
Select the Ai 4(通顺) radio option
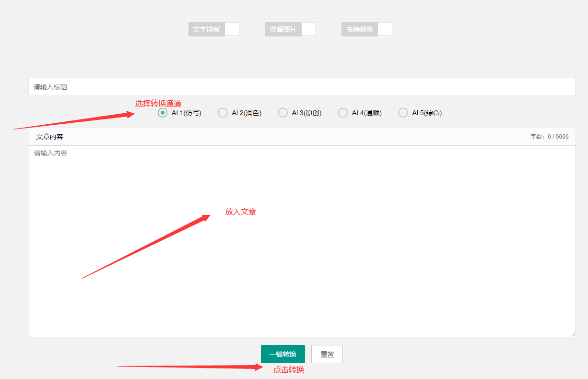360,113
